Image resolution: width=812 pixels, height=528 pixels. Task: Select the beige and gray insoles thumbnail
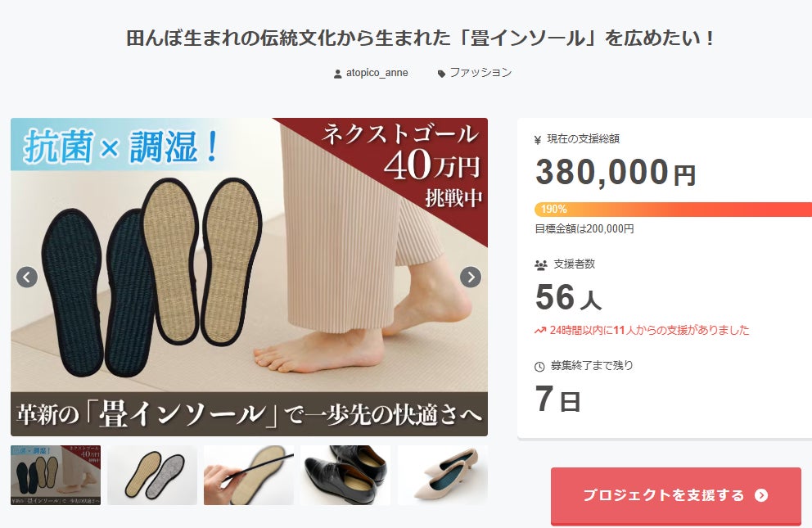click(x=152, y=475)
